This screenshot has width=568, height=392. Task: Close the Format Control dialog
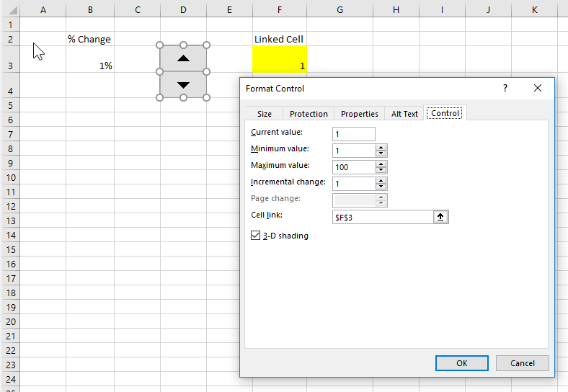(x=538, y=88)
